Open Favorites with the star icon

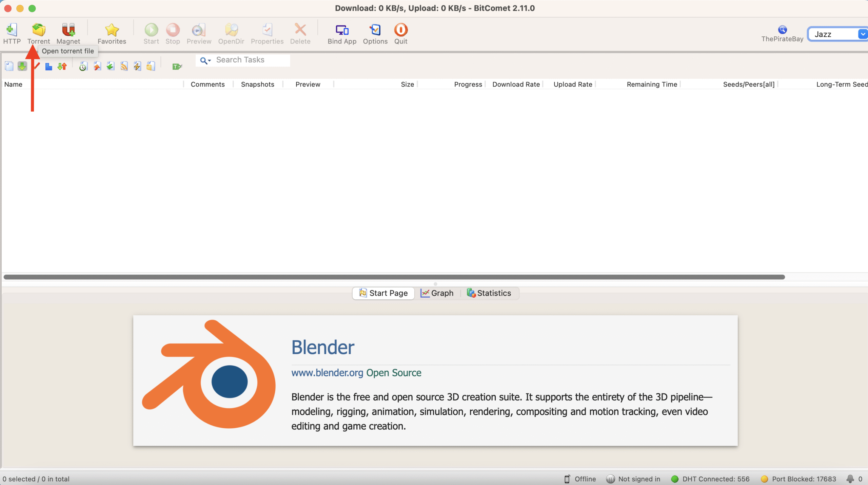tap(112, 31)
